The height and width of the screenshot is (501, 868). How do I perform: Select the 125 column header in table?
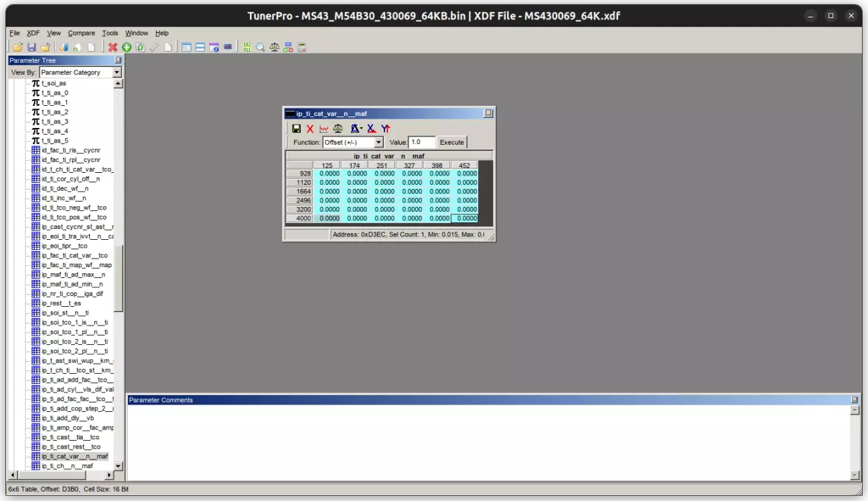327,165
